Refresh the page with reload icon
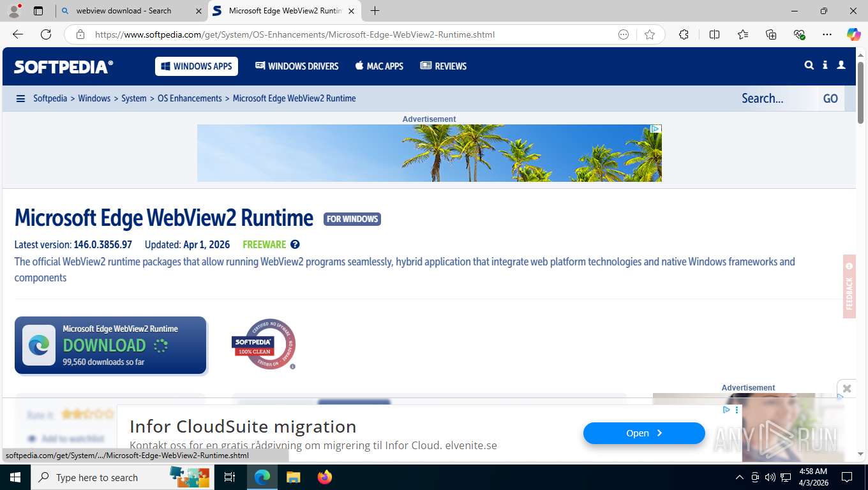The height and width of the screenshot is (490, 868). tap(46, 34)
